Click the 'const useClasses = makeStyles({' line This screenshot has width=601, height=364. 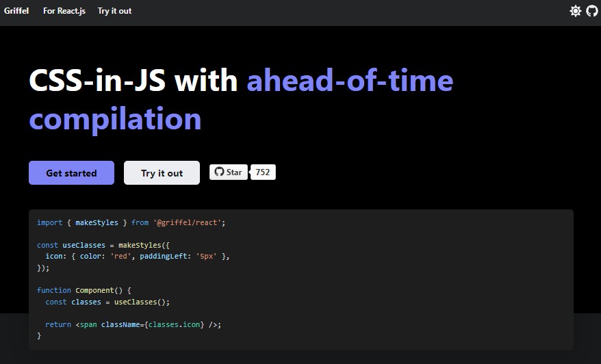pos(103,245)
